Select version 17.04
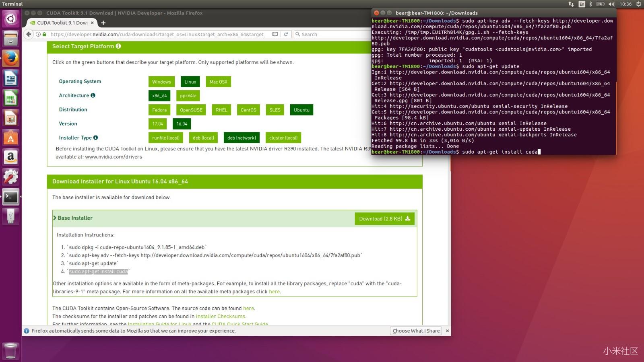This screenshot has height=362, width=644. [x=158, y=124]
